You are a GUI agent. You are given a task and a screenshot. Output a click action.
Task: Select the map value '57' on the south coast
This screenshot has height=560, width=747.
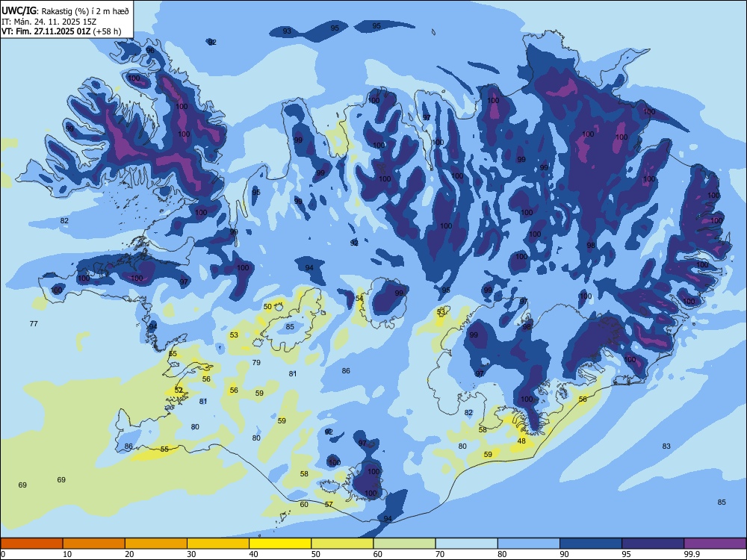tap(329, 504)
